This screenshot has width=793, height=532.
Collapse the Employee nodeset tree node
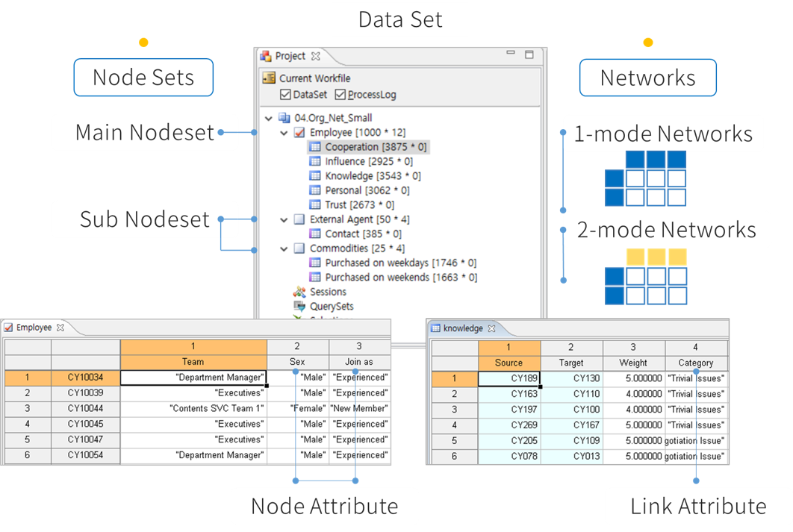pyautogui.click(x=284, y=133)
